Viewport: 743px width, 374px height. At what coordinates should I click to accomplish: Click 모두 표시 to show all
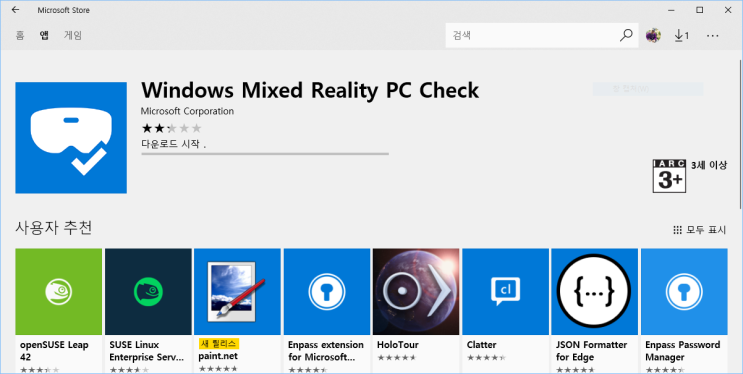tap(699, 230)
